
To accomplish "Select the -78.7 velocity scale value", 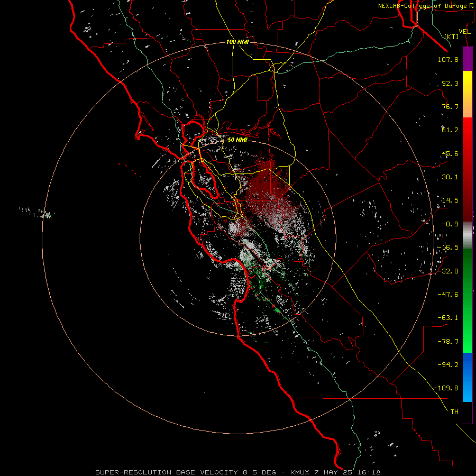I will (x=448, y=342).
